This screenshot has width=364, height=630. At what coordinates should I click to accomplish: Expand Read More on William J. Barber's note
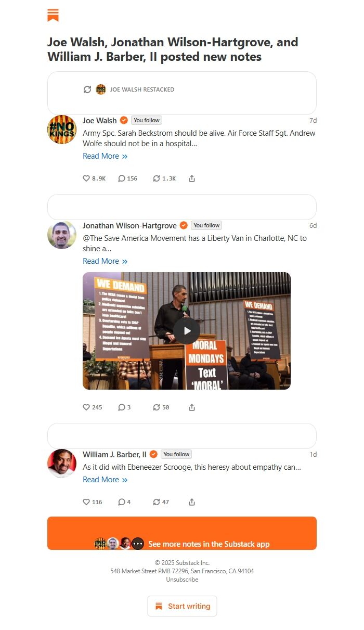(x=105, y=480)
